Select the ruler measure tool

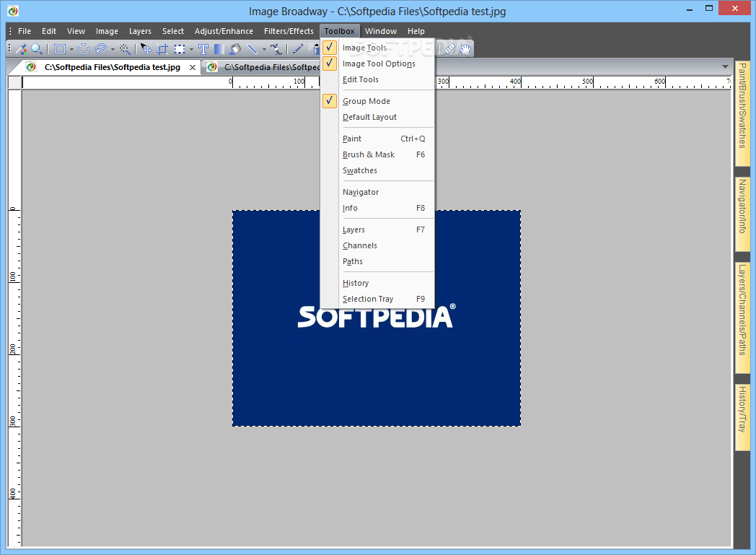click(449, 48)
